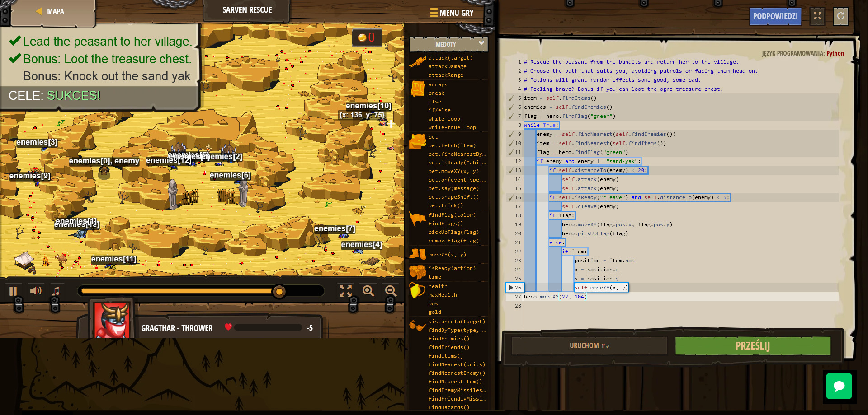Click the tent in the village
The image size is (868, 415).
coord(24,260)
